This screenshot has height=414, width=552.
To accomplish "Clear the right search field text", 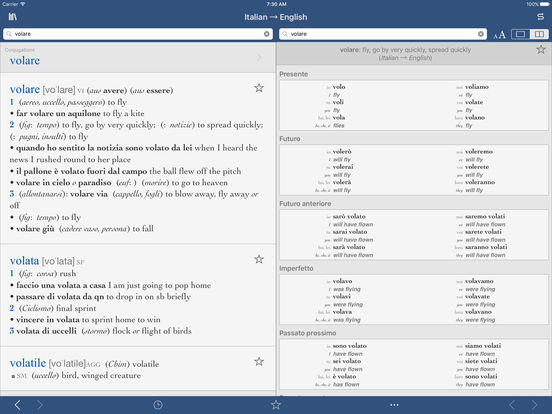I will pyautogui.click(x=481, y=34).
